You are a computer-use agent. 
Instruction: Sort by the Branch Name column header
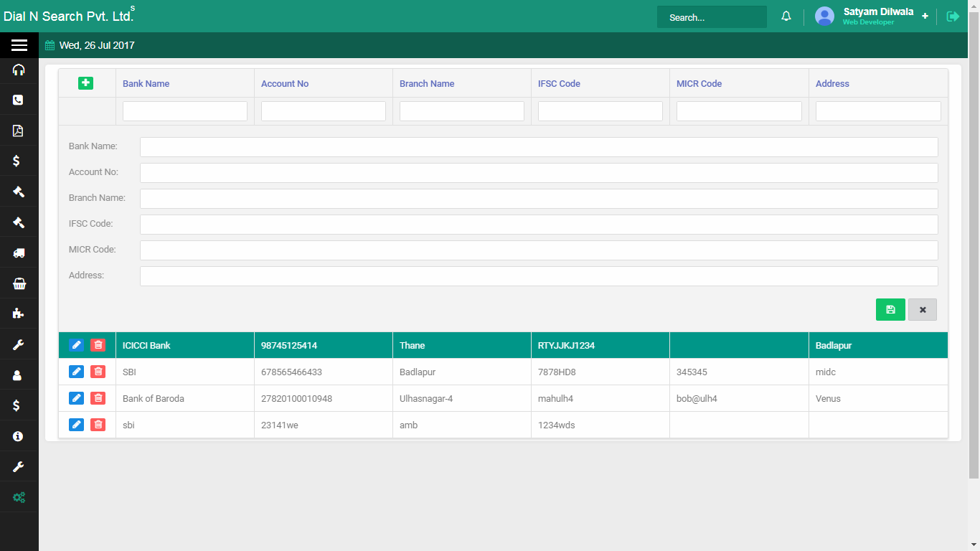(x=427, y=83)
